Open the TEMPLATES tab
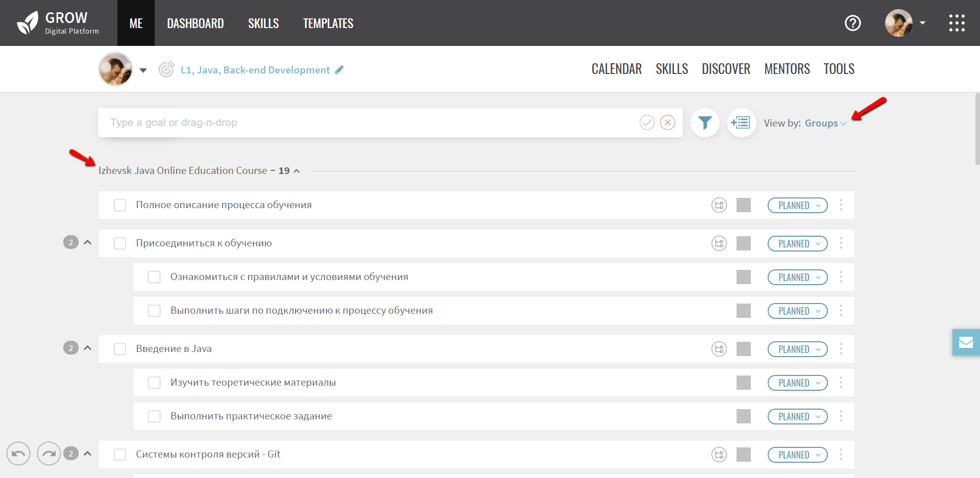The height and width of the screenshot is (478, 980). [328, 23]
